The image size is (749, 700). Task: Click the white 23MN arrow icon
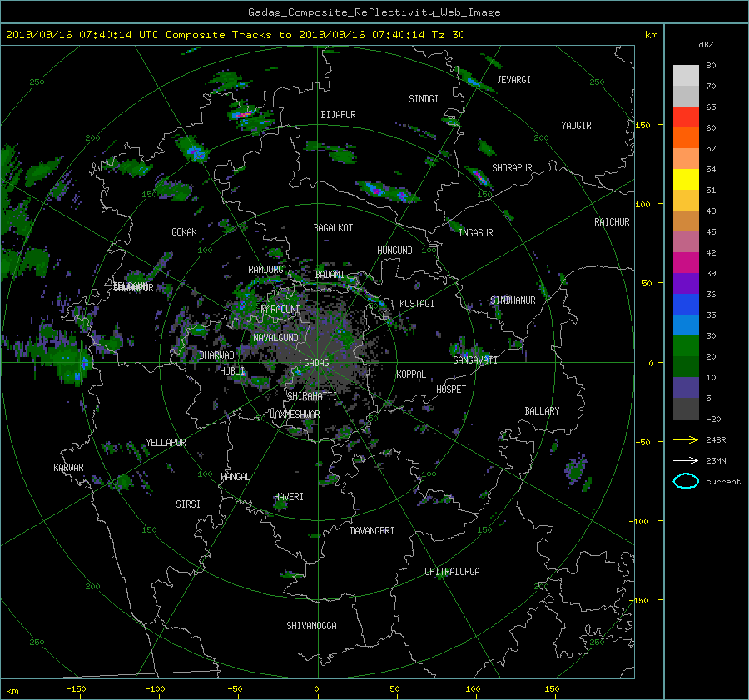pos(686,460)
